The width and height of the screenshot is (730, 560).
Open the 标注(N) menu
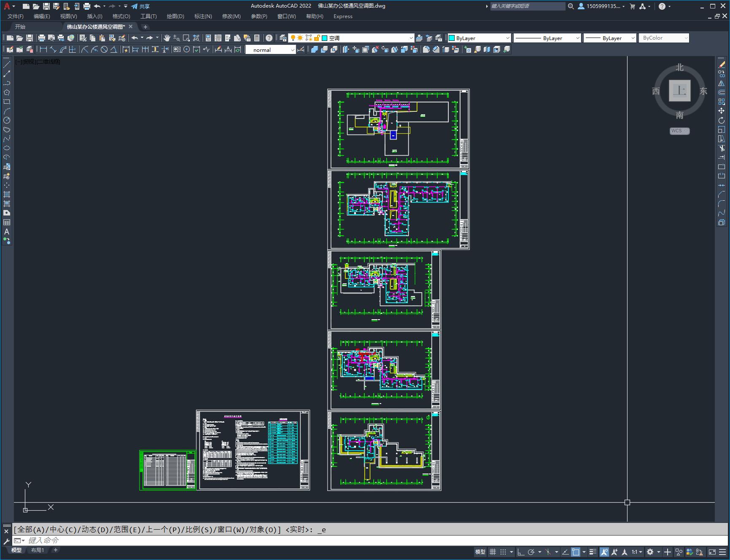pos(203,16)
